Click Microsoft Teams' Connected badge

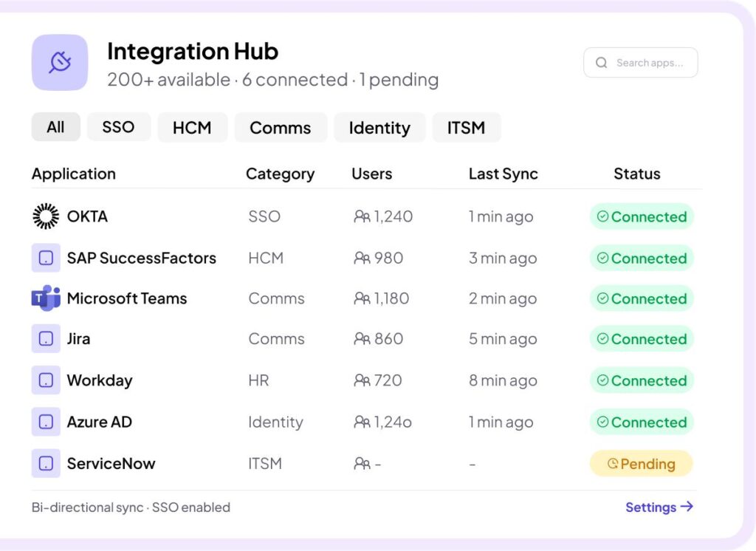click(642, 298)
